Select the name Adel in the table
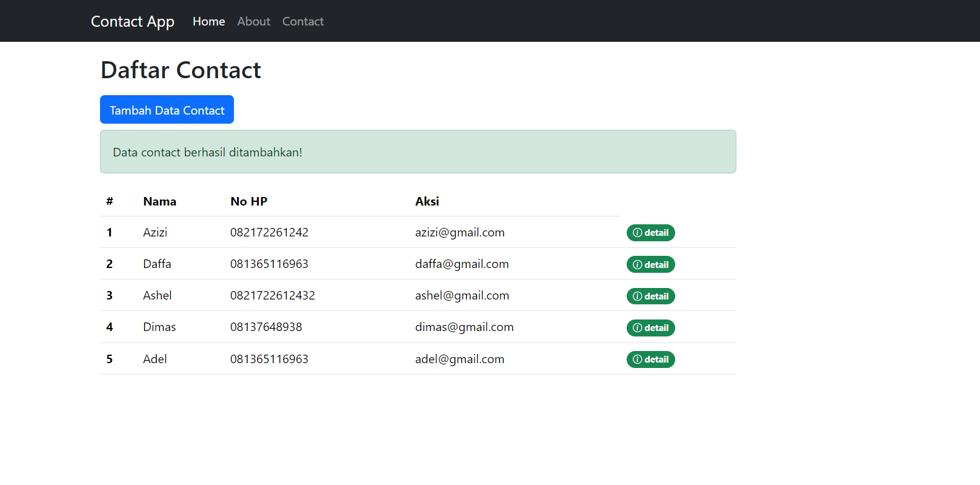980x485 pixels. tap(155, 359)
